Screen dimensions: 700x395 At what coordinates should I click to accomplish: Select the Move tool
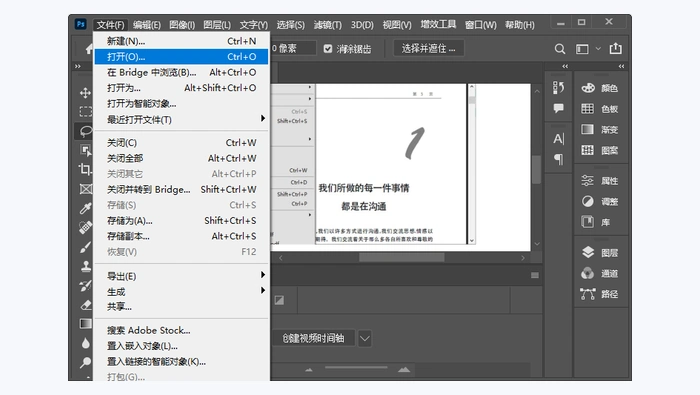tap(85, 93)
